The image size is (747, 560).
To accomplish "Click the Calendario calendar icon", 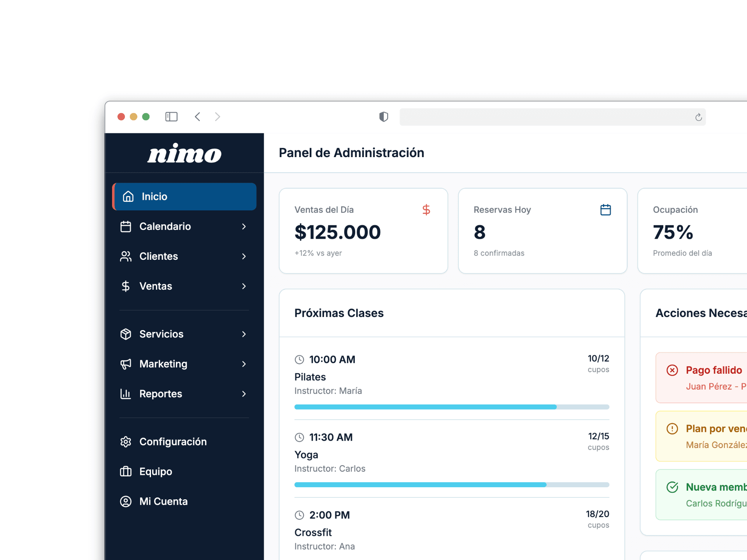I will tap(126, 226).
